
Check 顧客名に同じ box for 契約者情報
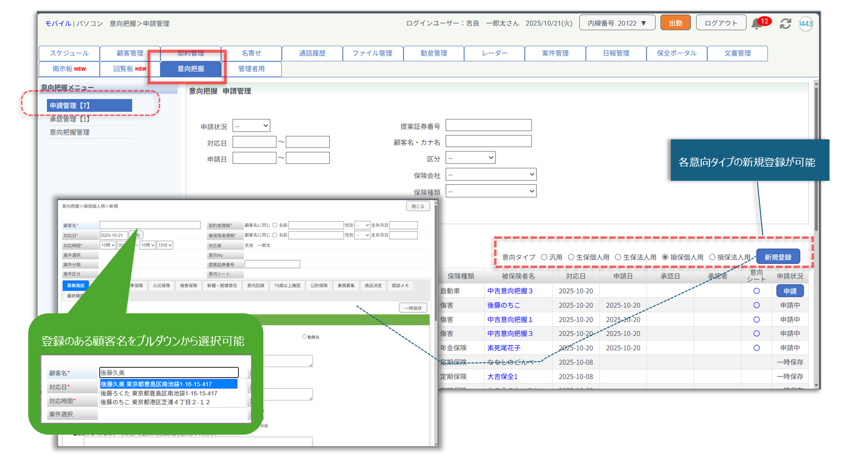pos(275,225)
